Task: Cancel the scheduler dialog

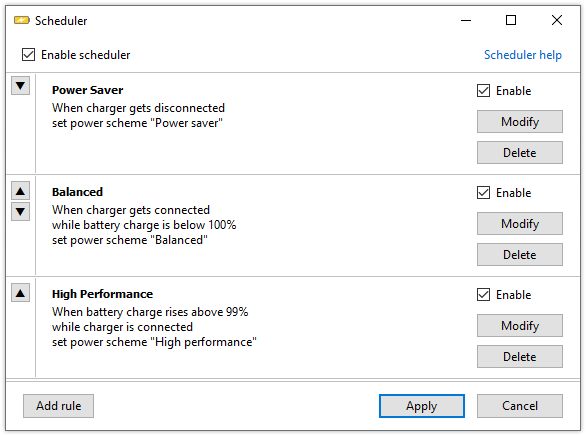Action: coord(519,406)
